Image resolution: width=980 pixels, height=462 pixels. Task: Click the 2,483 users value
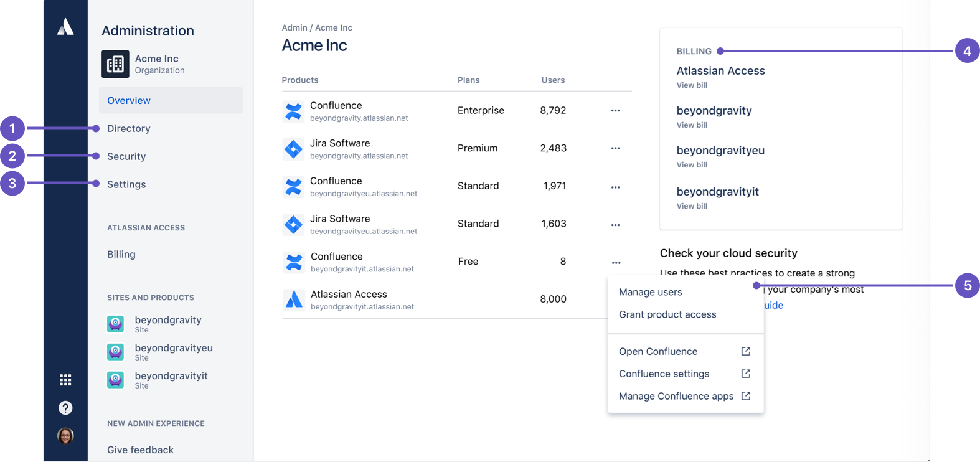click(x=553, y=148)
